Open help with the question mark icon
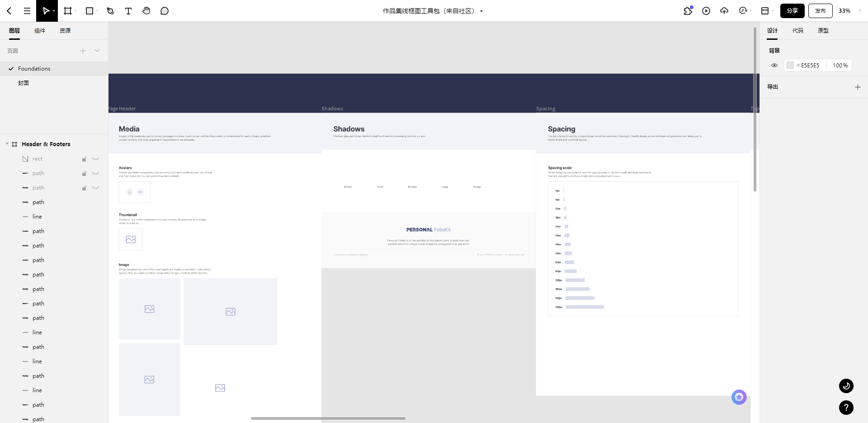Image resolution: width=868 pixels, height=423 pixels. [x=846, y=408]
